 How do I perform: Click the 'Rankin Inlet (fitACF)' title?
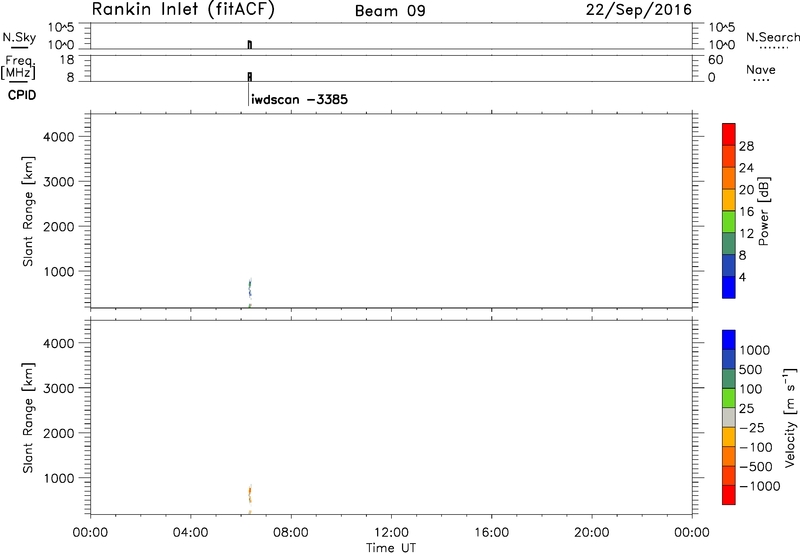(183, 10)
